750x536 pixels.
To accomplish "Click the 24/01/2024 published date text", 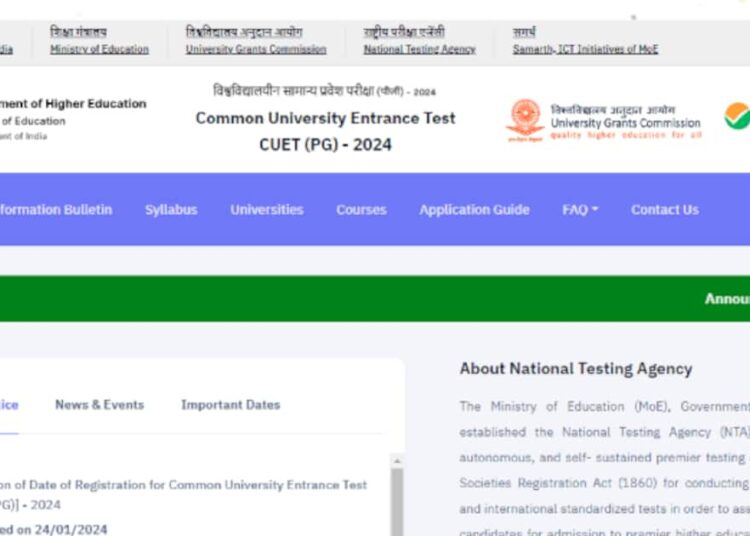I will (71, 530).
